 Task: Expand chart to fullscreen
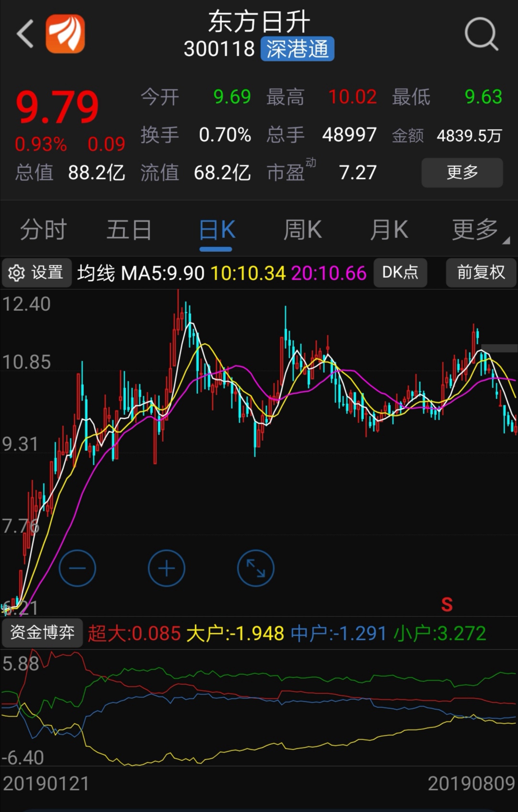pyautogui.click(x=256, y=568)
